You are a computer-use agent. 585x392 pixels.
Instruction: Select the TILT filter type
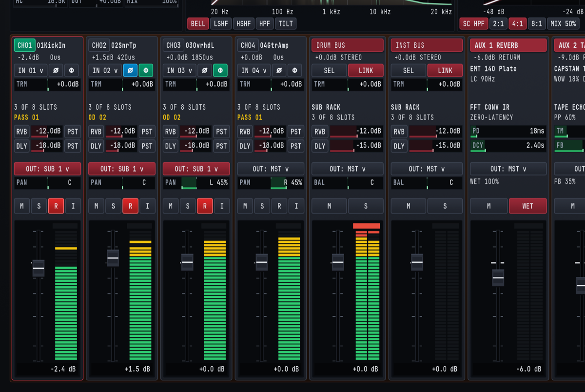tap(285, 23)
